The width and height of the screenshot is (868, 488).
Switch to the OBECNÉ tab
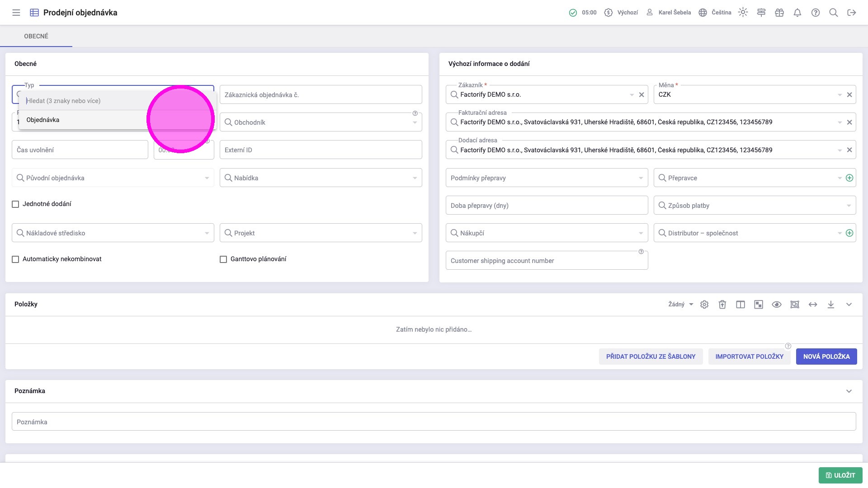[36, 36]
